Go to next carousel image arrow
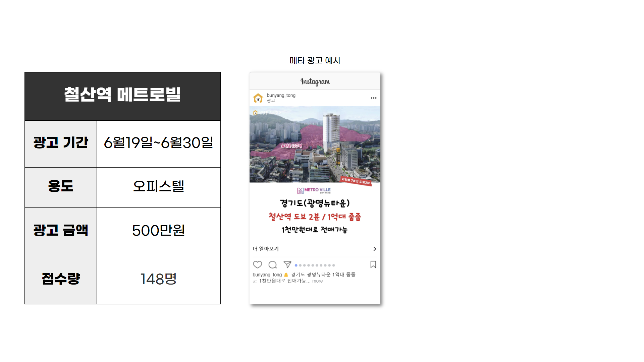The width and height of the screenshot is (644, 362). point(369,173)
